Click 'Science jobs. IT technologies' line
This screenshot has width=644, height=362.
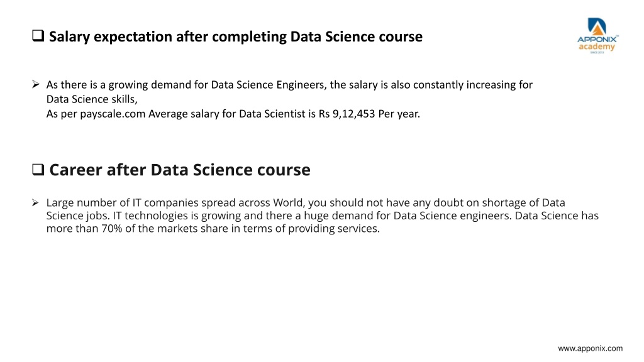(x=323, y=216)
